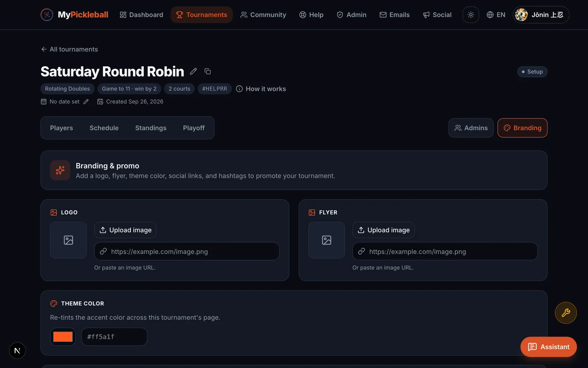Image resolution: width=588 pixels, height=368 pixels.
Task: Open the Social nav item
Action: click(x=437, y=15)
